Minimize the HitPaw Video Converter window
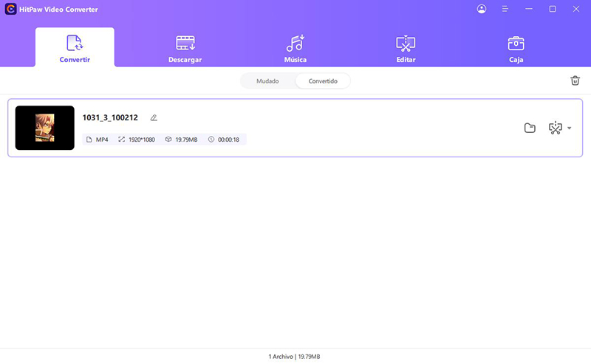 click(529, 9)
